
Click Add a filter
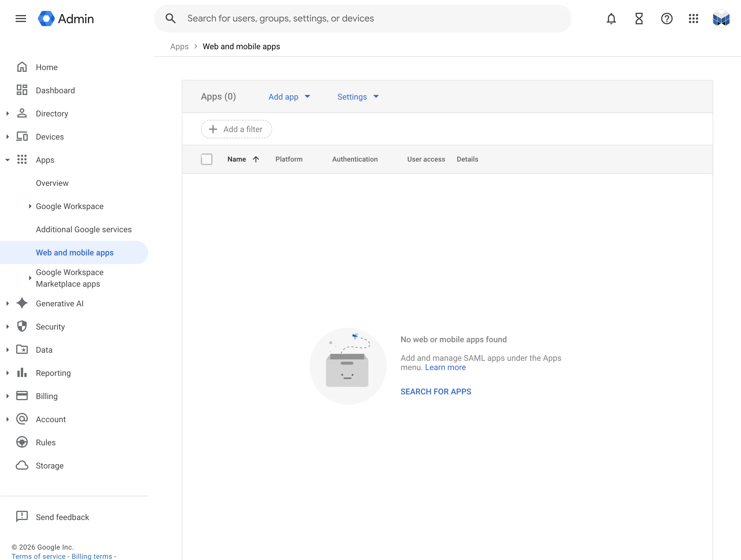point(236,129)
